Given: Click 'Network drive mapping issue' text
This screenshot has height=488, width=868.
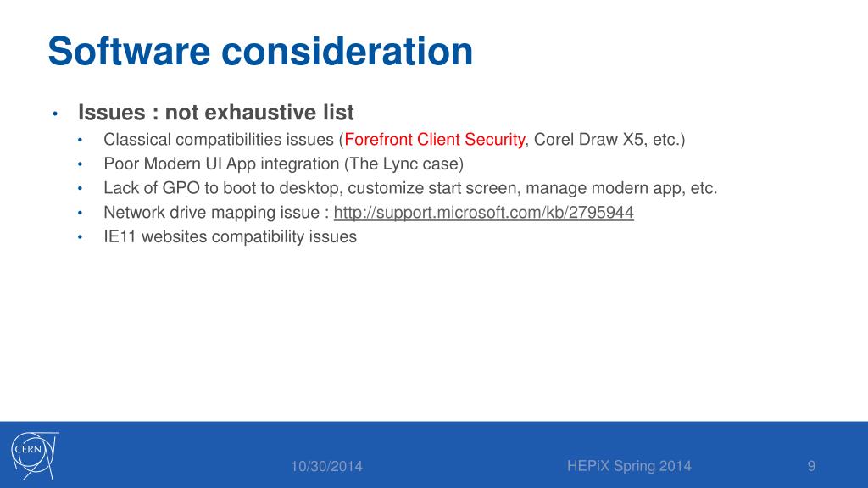Looking at the screenshot, I should click(216, 213).
